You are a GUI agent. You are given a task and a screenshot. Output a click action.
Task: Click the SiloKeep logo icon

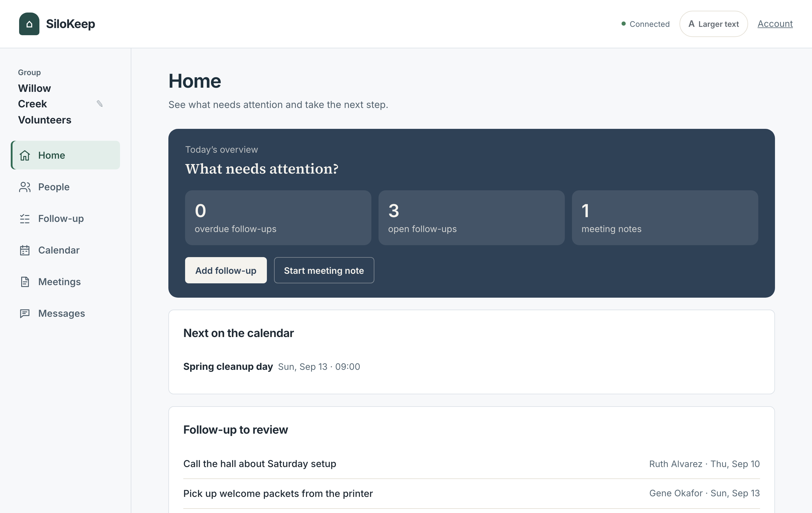tap(29, 24)
